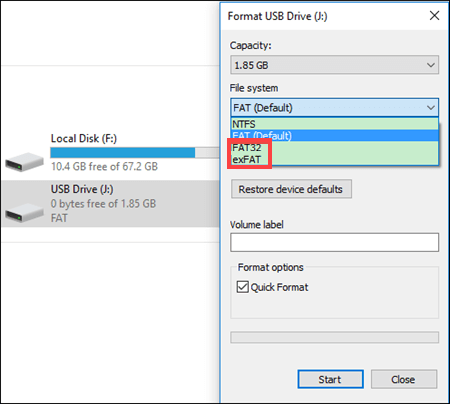The height and width of the screenshot is (404, 450).
Task: Click the Local Disk (F:) drive icon
Action: tap(24, 162)
